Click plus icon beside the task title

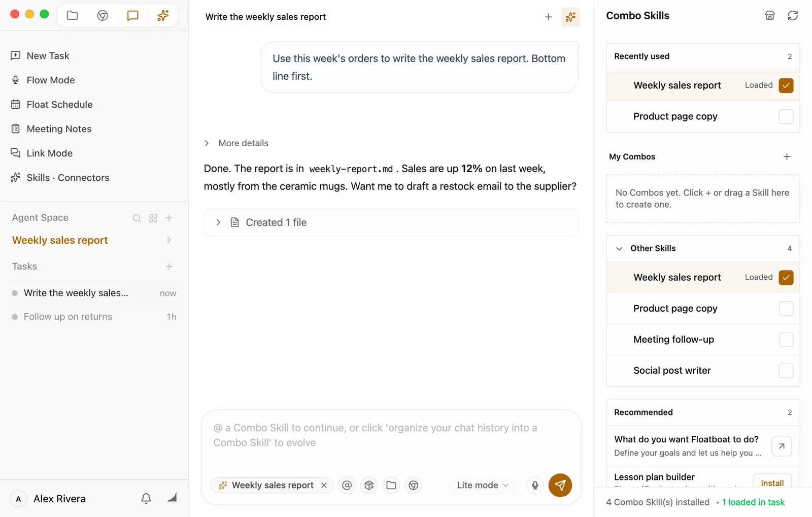548,17
